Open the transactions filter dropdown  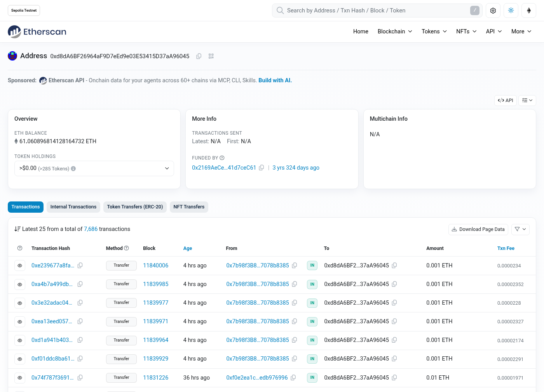pos(521,229)
